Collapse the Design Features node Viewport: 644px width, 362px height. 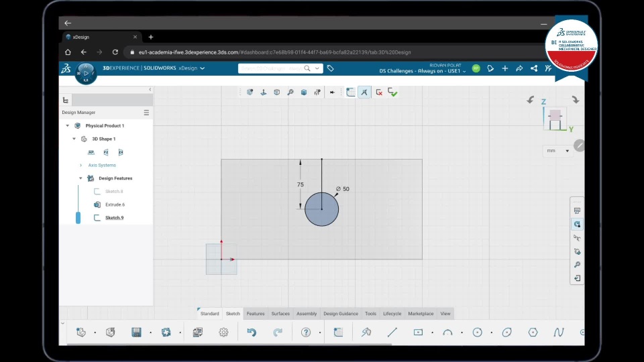pos(80,178)
